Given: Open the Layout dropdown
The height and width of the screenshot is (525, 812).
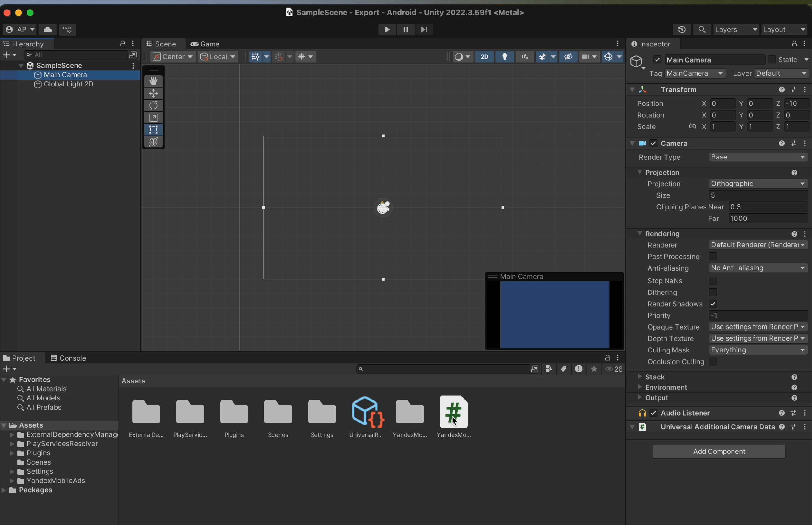Looking at the screenshot, I should pyautogui.click(x=784, y=30).
